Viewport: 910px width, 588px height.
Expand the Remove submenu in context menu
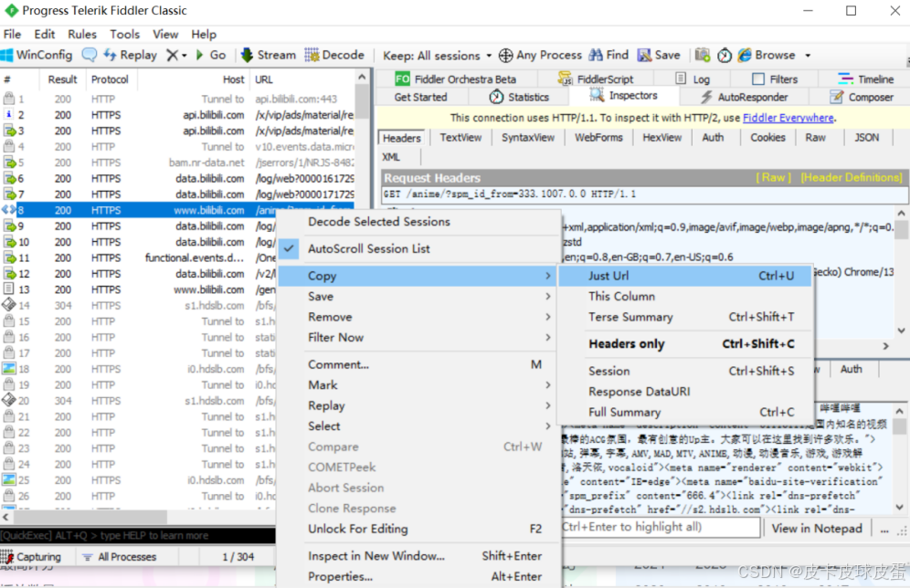(418, 317)
